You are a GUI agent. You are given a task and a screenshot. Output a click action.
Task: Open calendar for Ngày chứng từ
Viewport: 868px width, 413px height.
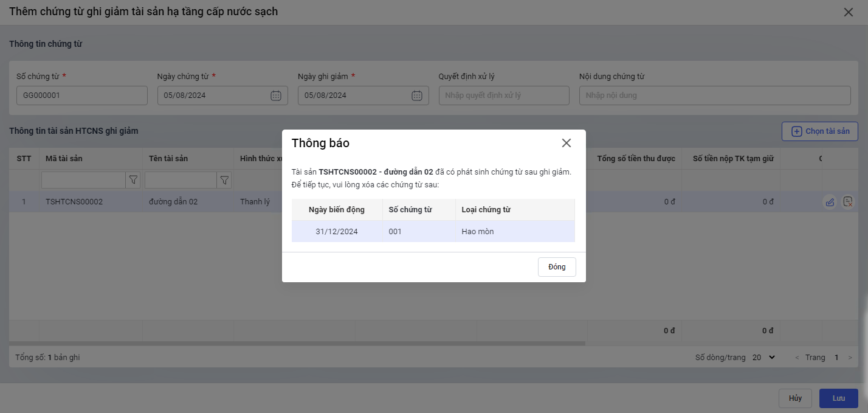click(x=275, y=95)
